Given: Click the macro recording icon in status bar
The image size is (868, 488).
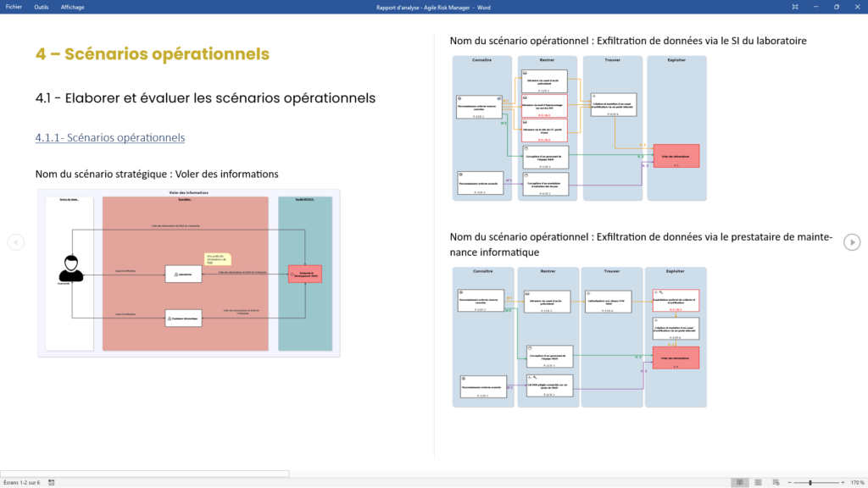Looking at the screenshot, I should 52,482.
